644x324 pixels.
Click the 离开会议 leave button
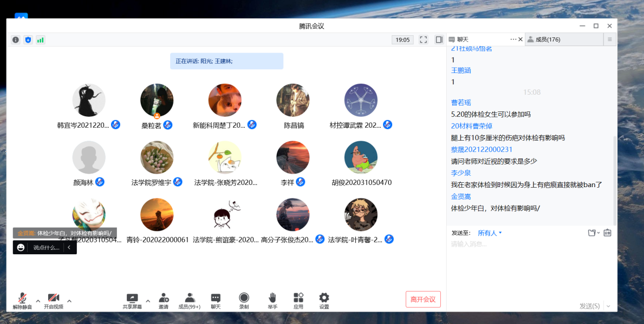(x=423, y=299)
